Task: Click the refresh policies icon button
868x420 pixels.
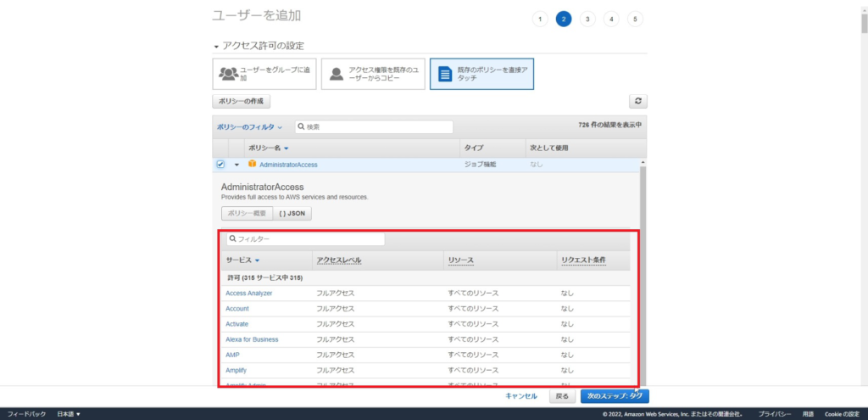Action: coord(638,101)
